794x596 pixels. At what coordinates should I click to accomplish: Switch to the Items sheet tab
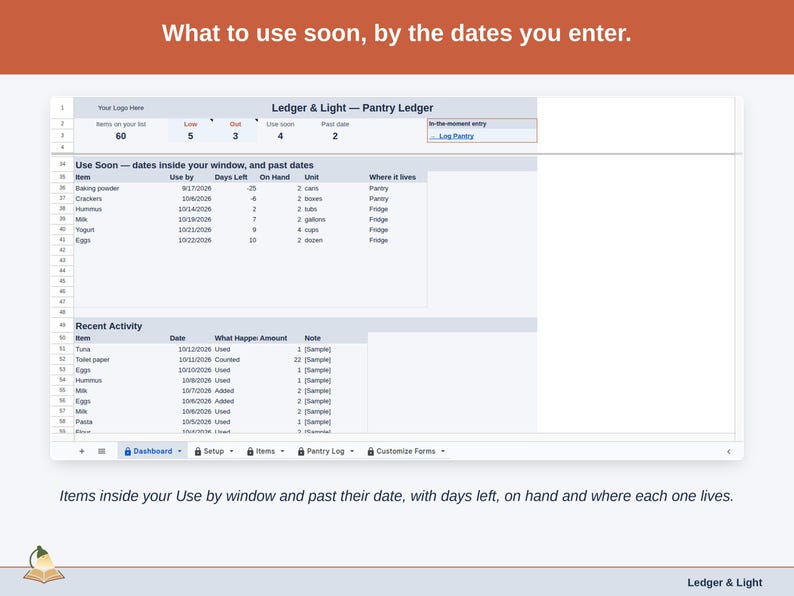point(265,451)
